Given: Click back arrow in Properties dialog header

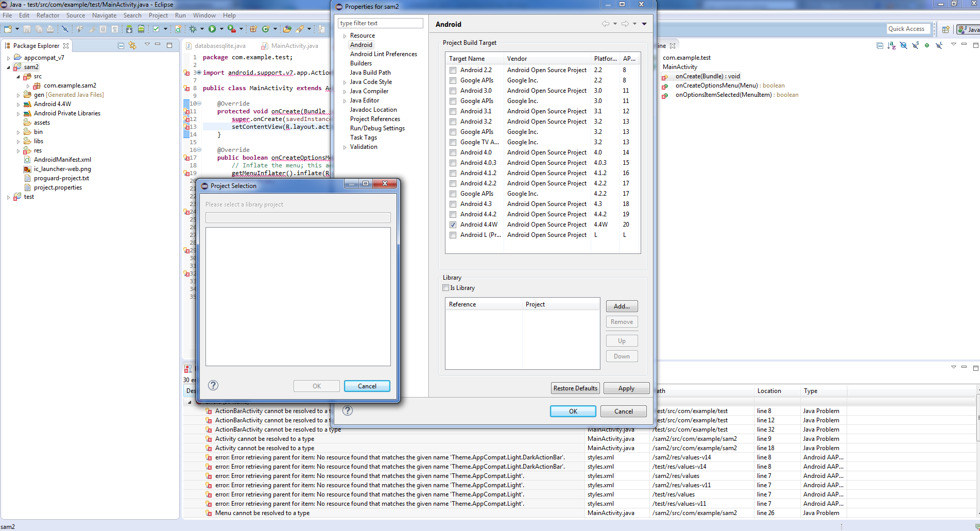Looking at the screenshot, I should [x=606, y=24].
